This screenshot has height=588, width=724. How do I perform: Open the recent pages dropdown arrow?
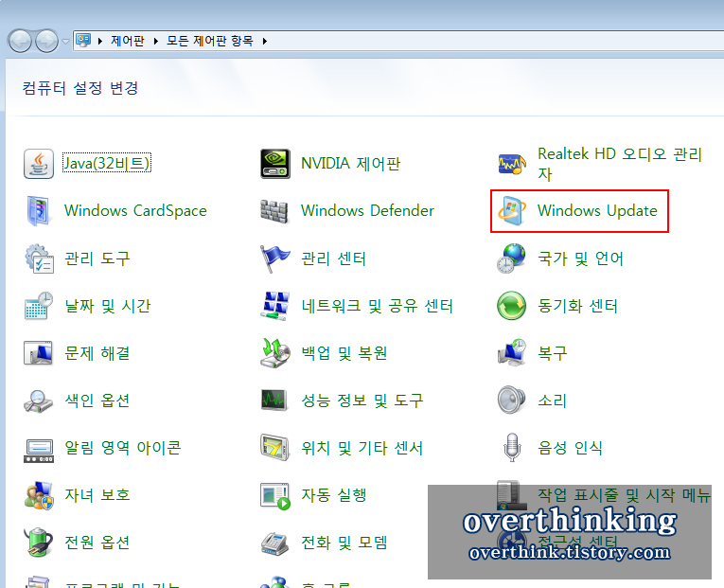65,41
